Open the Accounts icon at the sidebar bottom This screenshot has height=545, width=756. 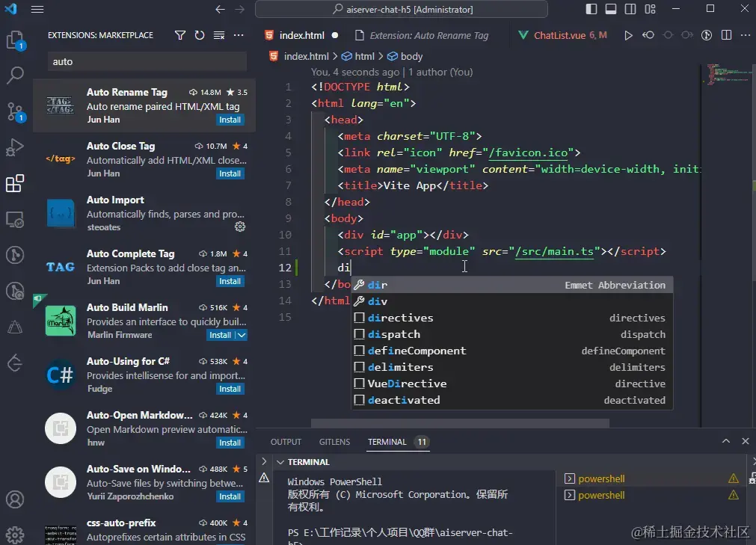[16, 499]
